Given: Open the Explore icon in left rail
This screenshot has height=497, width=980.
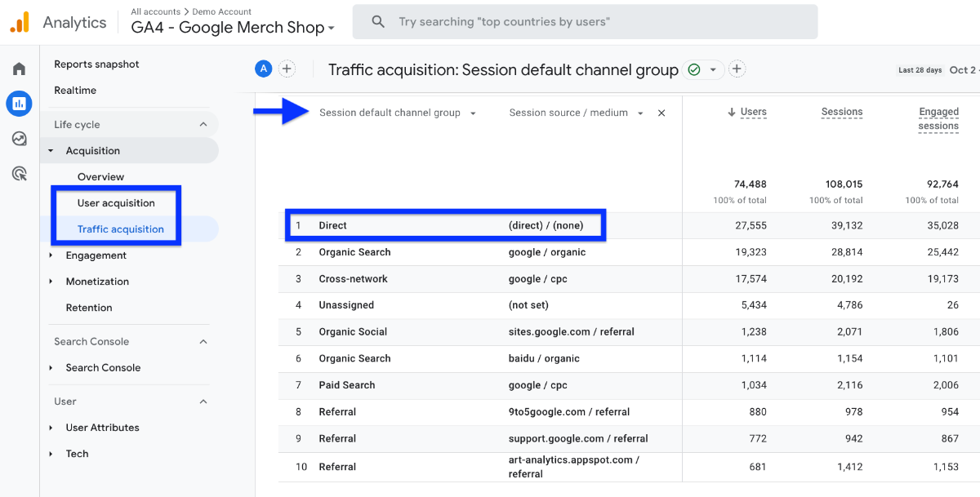Looking at the screenshot, I should (x=19, y=139).
